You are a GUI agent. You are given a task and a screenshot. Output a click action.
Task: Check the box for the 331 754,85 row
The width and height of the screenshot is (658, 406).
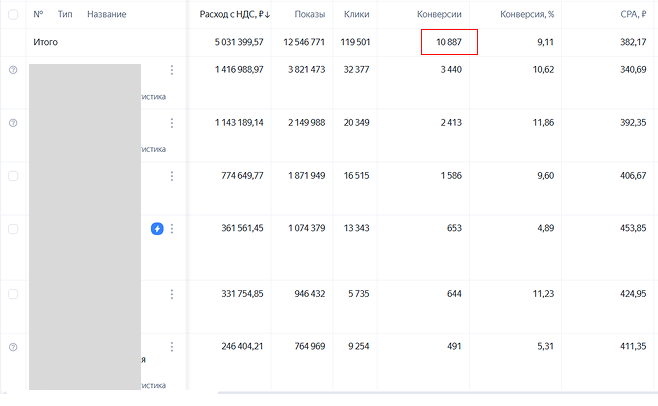click(x=13, y=294)
